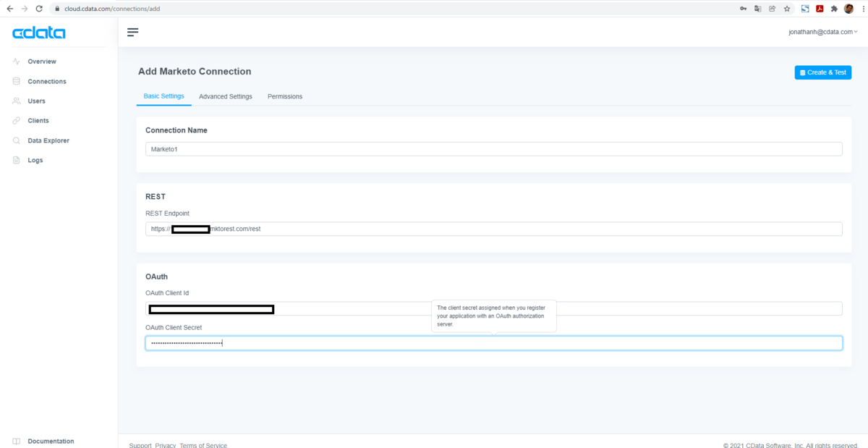The width and height of the screenshot is (868, 448).
Task: Click the Chrome profile avatar
Action: 849,9
